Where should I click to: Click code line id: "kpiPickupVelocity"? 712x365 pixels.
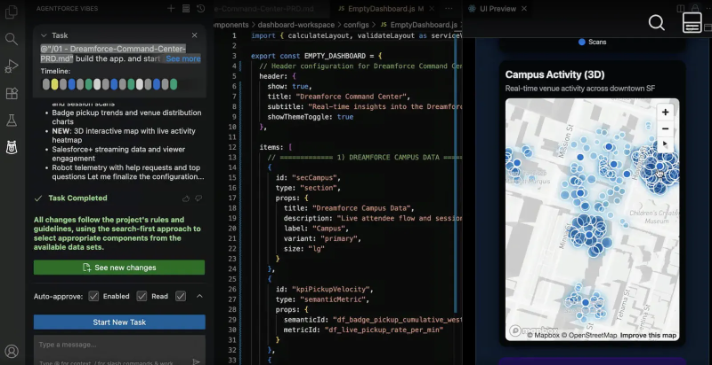(325, 289)
